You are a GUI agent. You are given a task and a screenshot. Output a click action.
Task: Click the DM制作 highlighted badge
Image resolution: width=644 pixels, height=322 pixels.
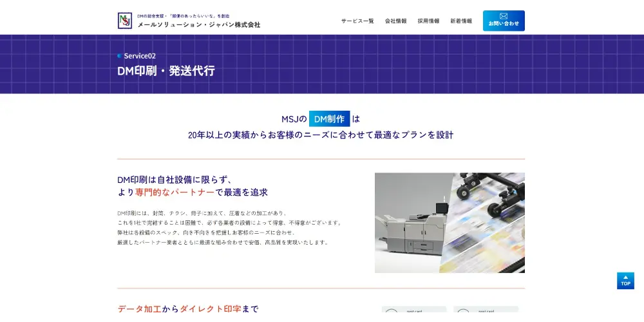coord(329,118)
